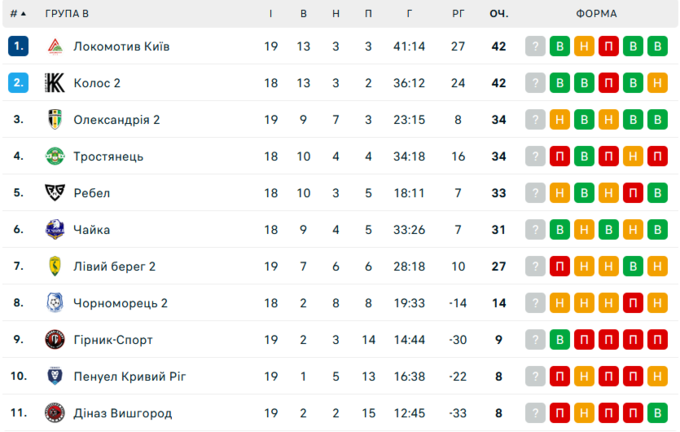Click Тростянець last red loss badge

pos(657,156)
